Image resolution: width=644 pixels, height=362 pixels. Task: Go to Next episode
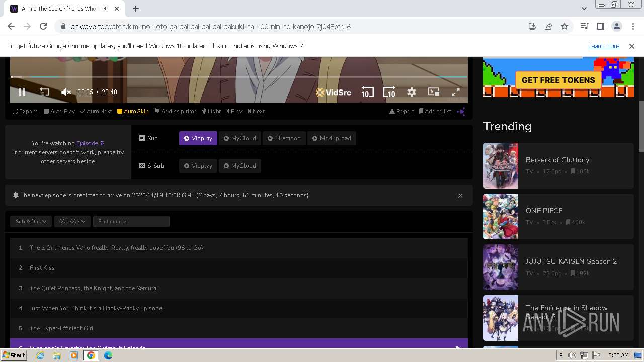(256, 111)
